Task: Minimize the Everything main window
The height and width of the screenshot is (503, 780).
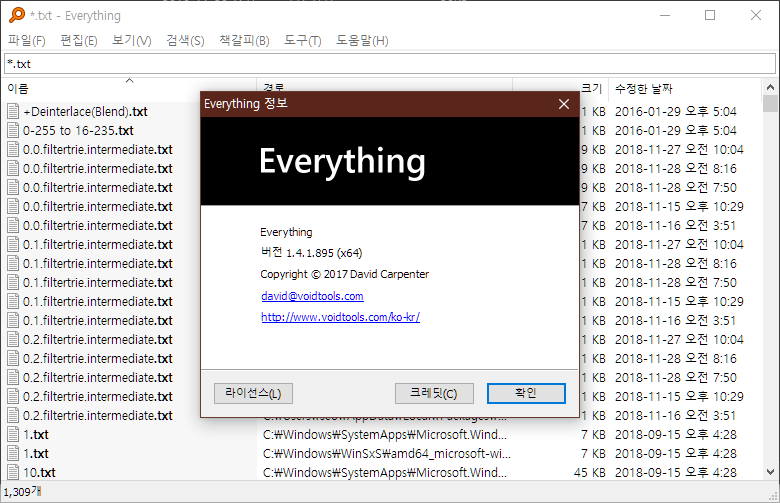Action: point(665,15)
